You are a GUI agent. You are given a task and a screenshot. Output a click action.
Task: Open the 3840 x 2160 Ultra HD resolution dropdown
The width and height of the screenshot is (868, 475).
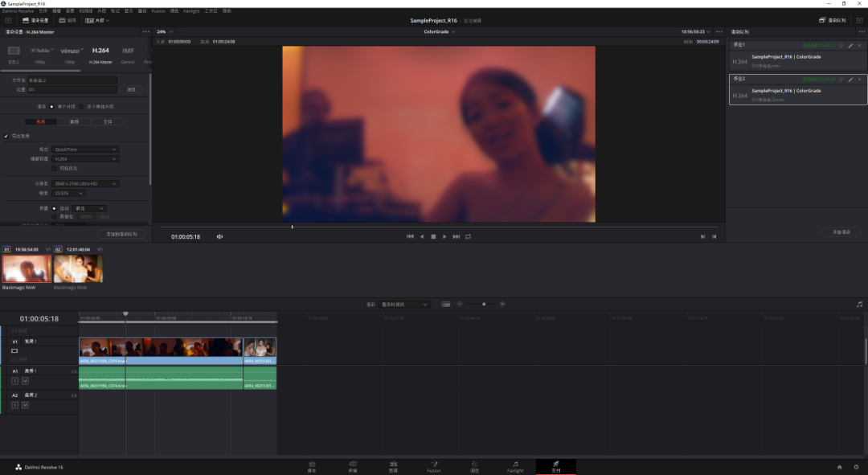85,183
